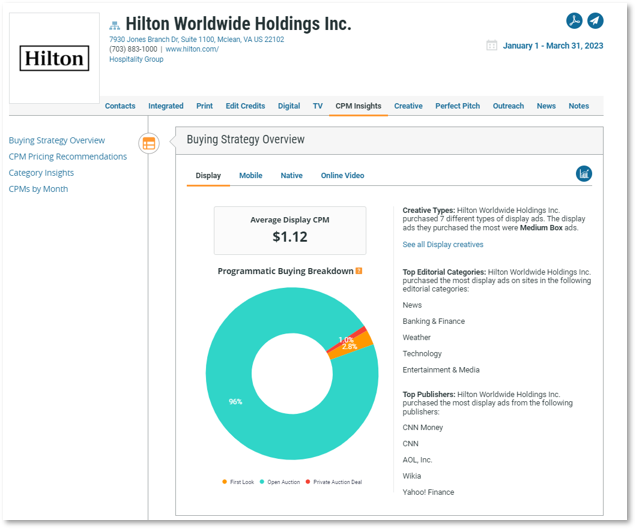
Task: Switch to the TV tab
Action: [318, 106]
